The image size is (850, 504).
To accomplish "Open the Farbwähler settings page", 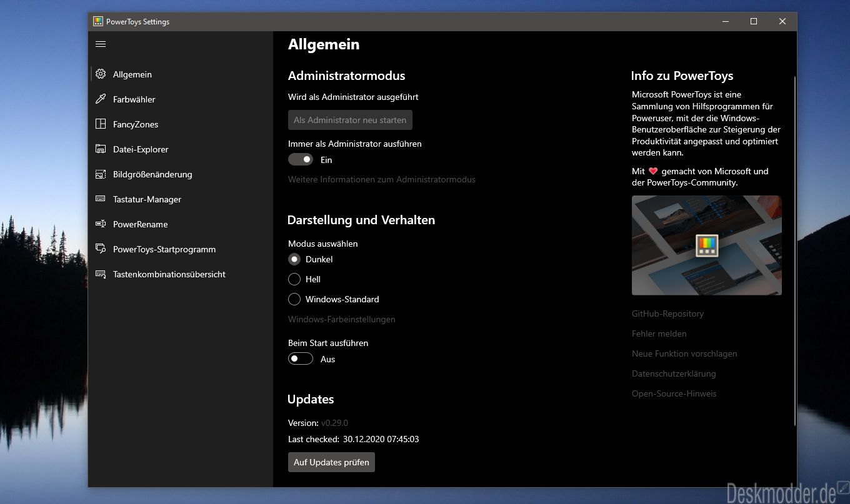I will pyautogui.click(x=181, y=99).
